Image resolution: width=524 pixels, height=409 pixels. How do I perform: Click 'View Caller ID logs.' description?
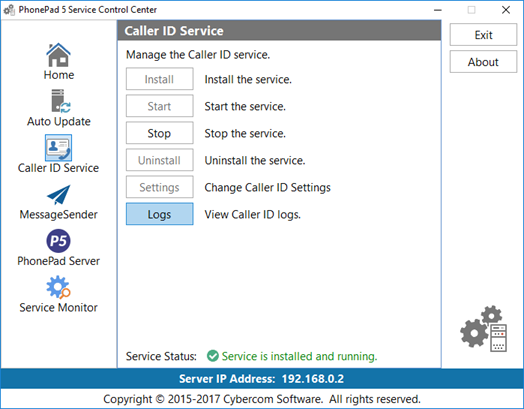253,215
